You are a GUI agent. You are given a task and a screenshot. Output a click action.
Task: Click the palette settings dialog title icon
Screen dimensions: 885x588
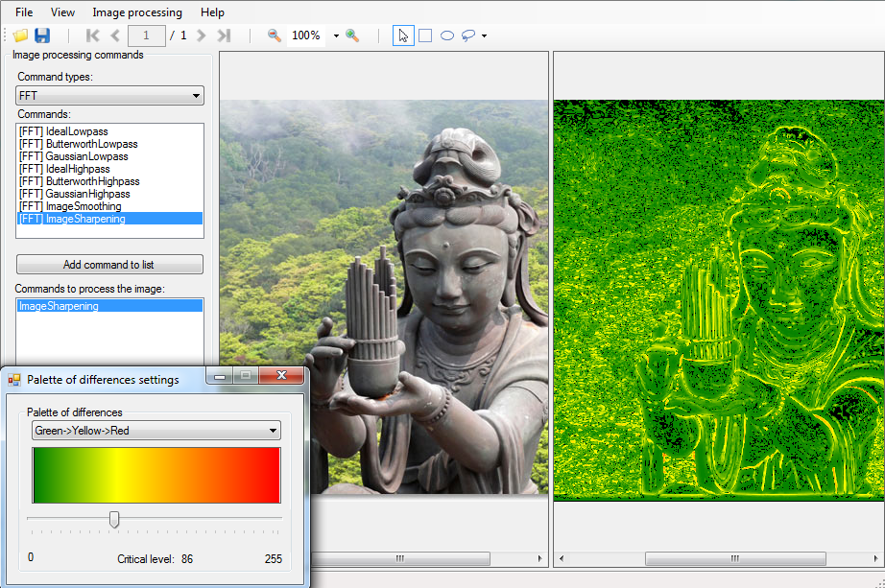coord(14,380)
